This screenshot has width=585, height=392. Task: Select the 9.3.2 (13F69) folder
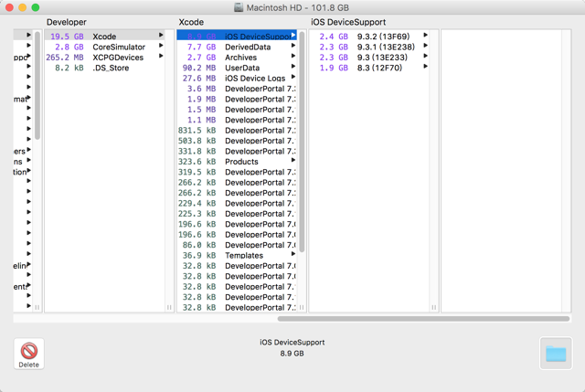tap(369, 37)
